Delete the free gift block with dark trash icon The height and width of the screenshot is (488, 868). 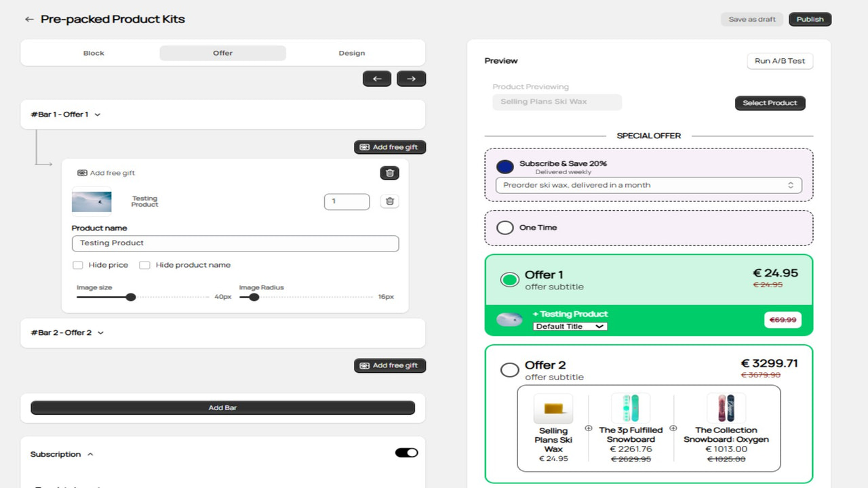(389, 173)
